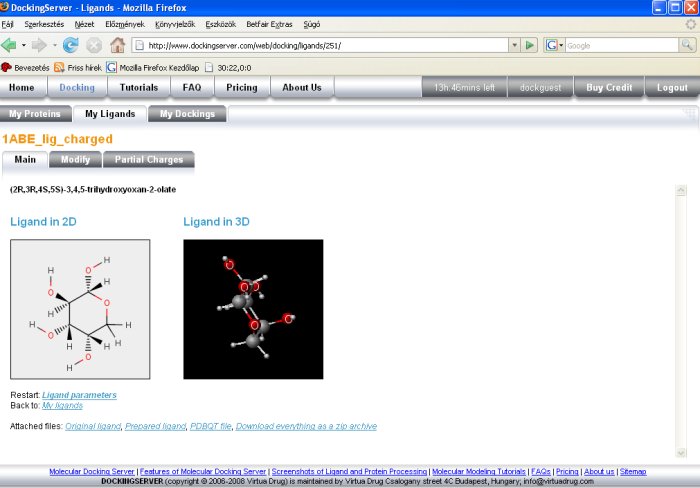Follow the My ligands link
The height and width of the screenshot is (488, 700).
[62, 405]
